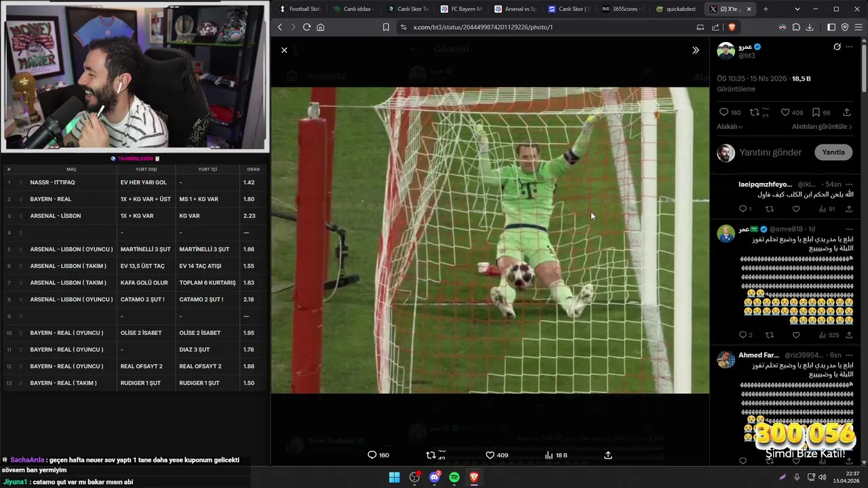Viewport: 868px width, 488px height.
Task: Click the retweet icon in side panel tweet
Action: pos(754,113)
